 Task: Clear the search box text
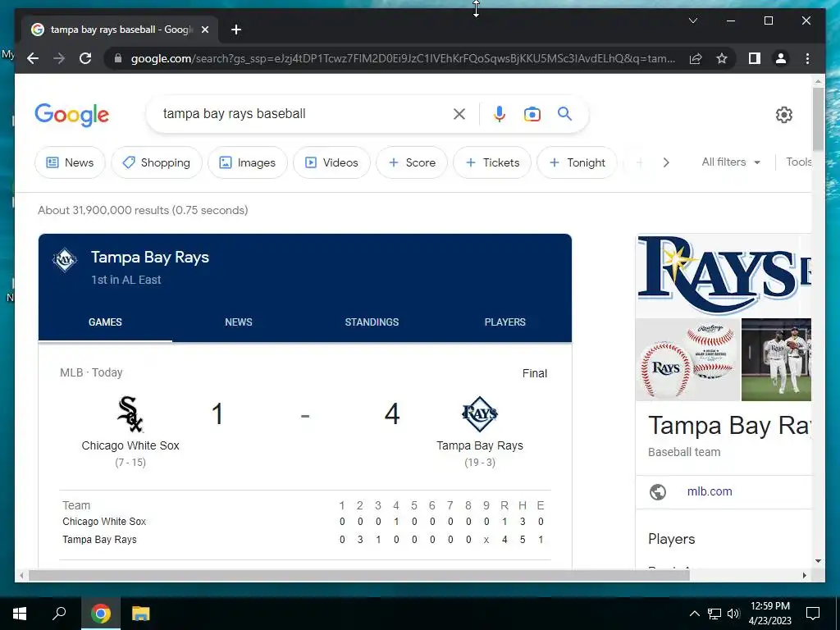tap(459, 113)
